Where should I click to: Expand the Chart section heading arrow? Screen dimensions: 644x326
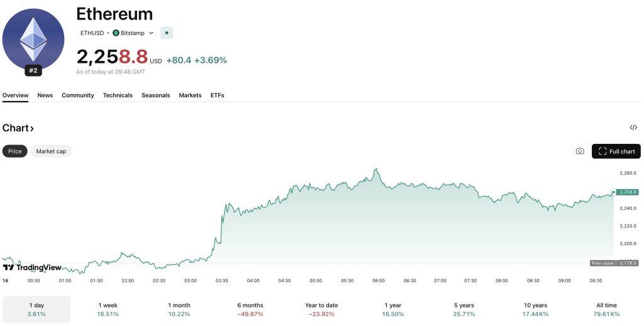pyautogui.click(x=32, y=128)
